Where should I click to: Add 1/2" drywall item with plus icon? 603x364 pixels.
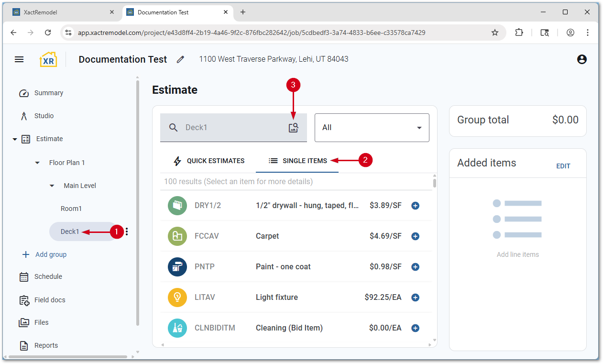tap(415, 206)
